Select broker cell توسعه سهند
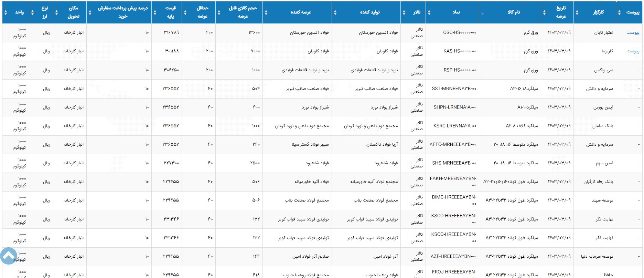Viewport: 644px width, 278px height. click(x=602, y=200)
